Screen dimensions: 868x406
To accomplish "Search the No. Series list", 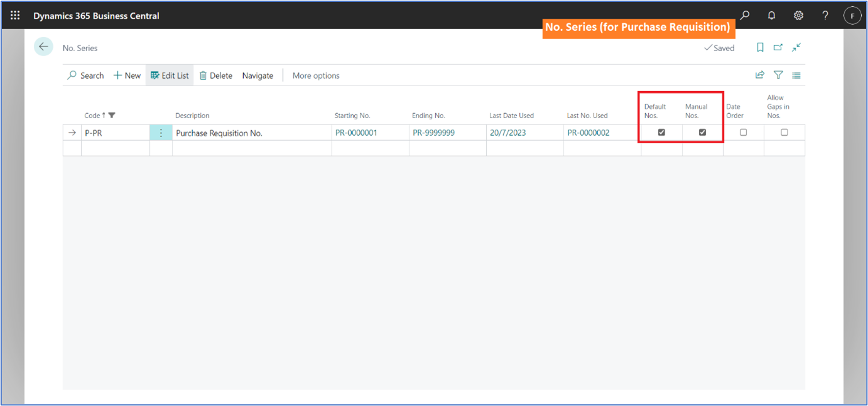I will click(x=85, y=75).
